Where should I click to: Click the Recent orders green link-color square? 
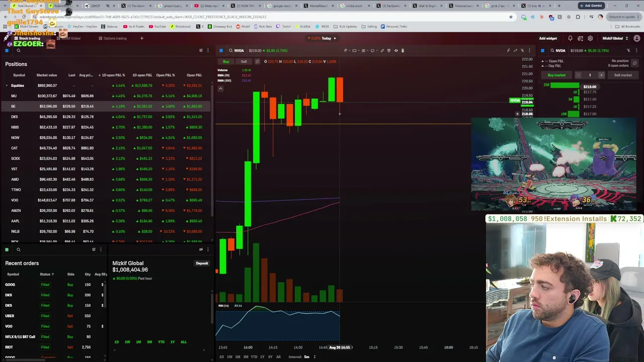coord(7,249)
